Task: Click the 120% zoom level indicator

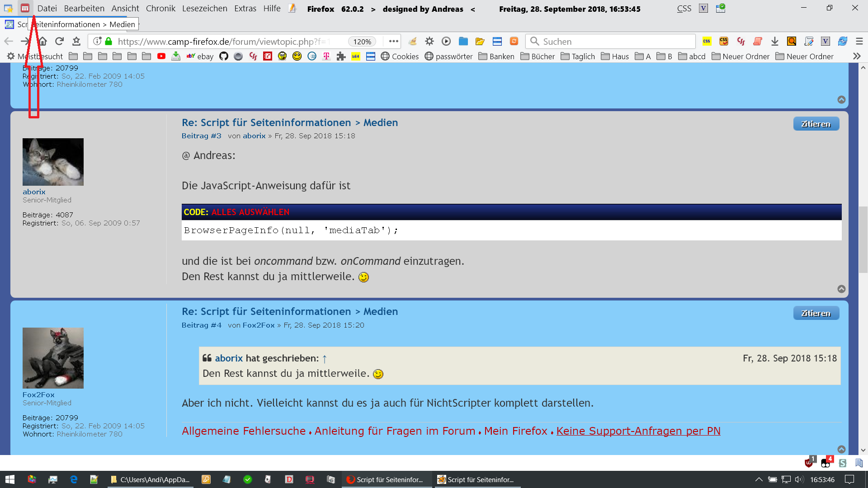Action: point(362,42)
